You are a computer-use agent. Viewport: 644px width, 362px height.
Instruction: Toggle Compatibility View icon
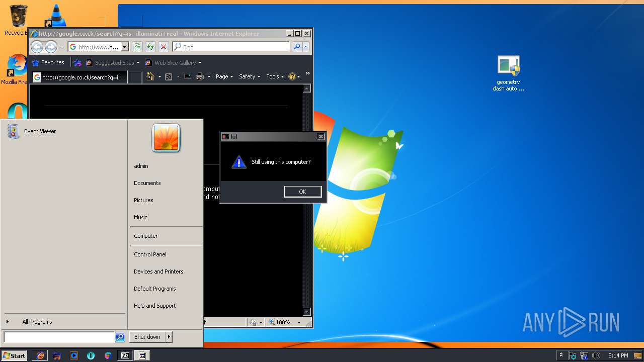click(x=137, y=47)
